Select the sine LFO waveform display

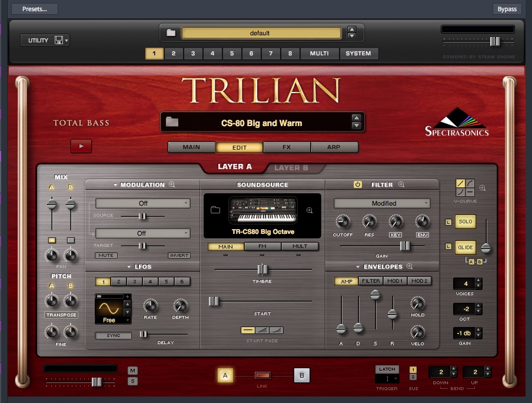pyautogui.click(x=109, y=308)
